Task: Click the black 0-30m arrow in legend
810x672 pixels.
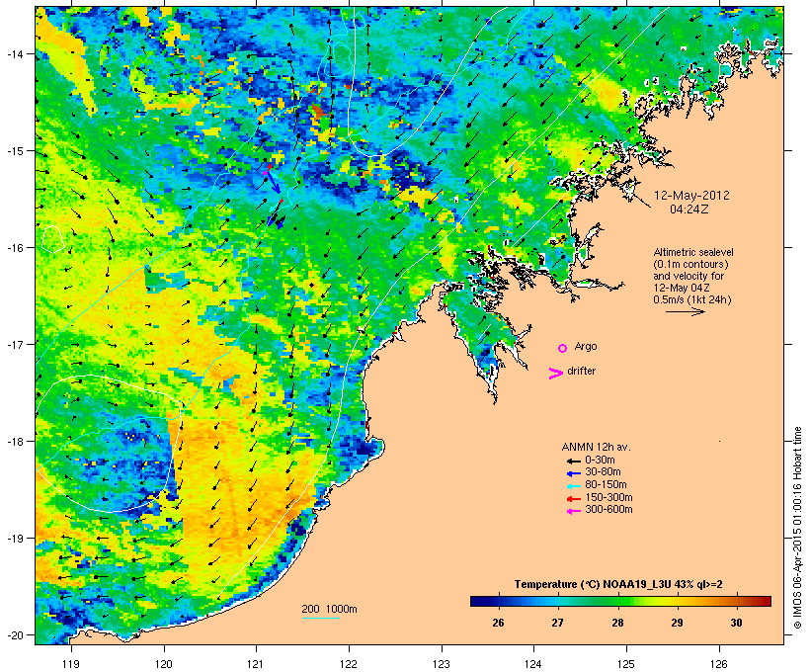Action: coord(573,461)
